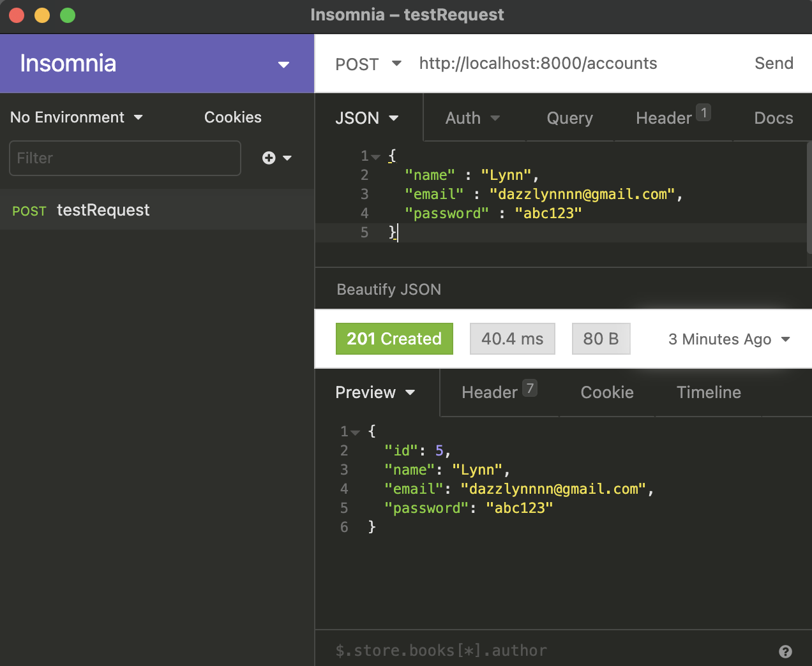This screenshot has height=666, width=812.
Task: Open the Cookies manager
Action: coord(233,117)
